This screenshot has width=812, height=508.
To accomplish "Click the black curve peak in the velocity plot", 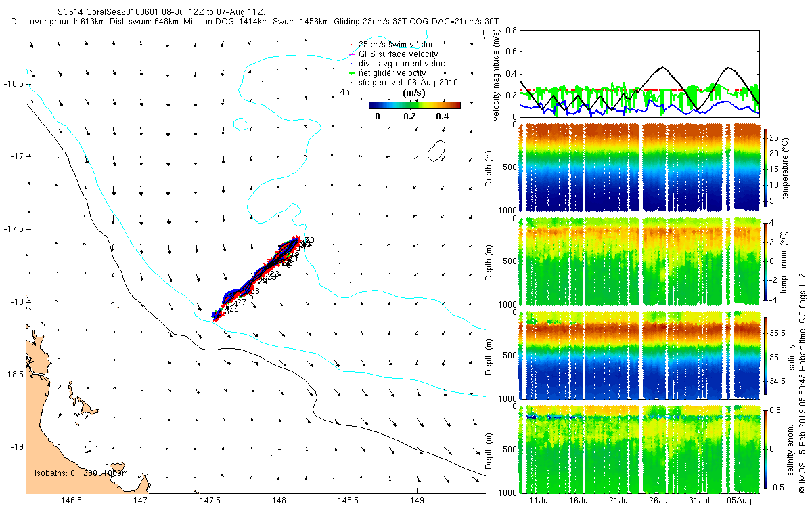I will 664,67.
